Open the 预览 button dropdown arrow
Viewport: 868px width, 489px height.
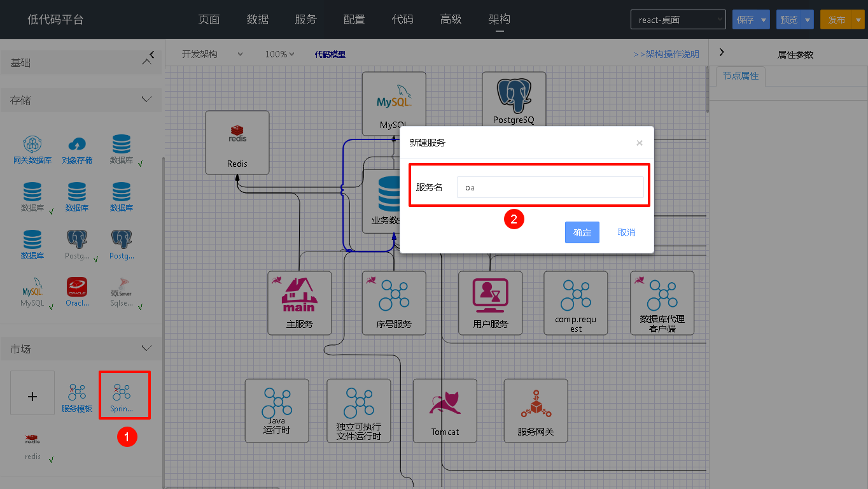[808, 20]
